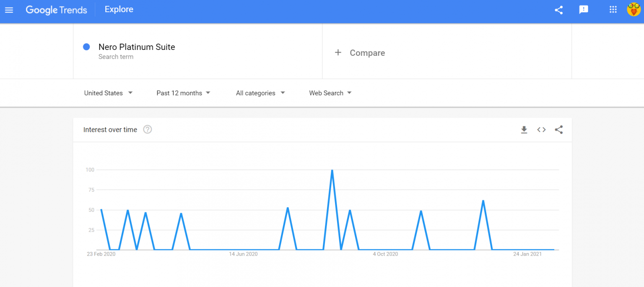
Task: Click the Google Trends logo
Action: 56,10
